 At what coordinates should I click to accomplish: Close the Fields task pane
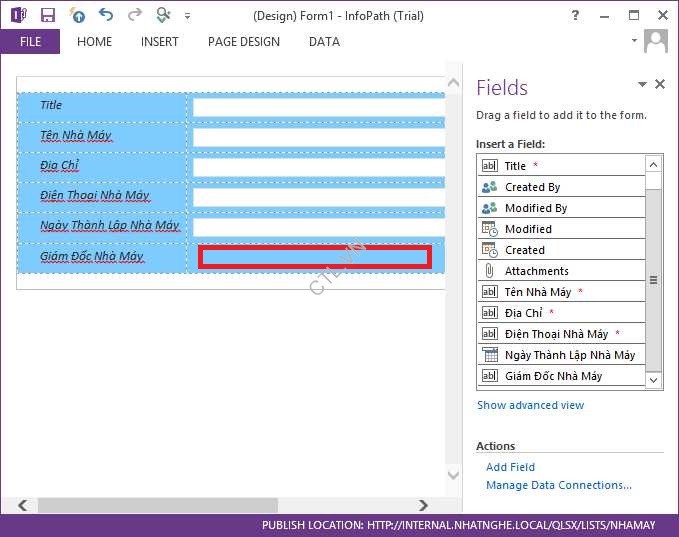[x=660, y=85]
